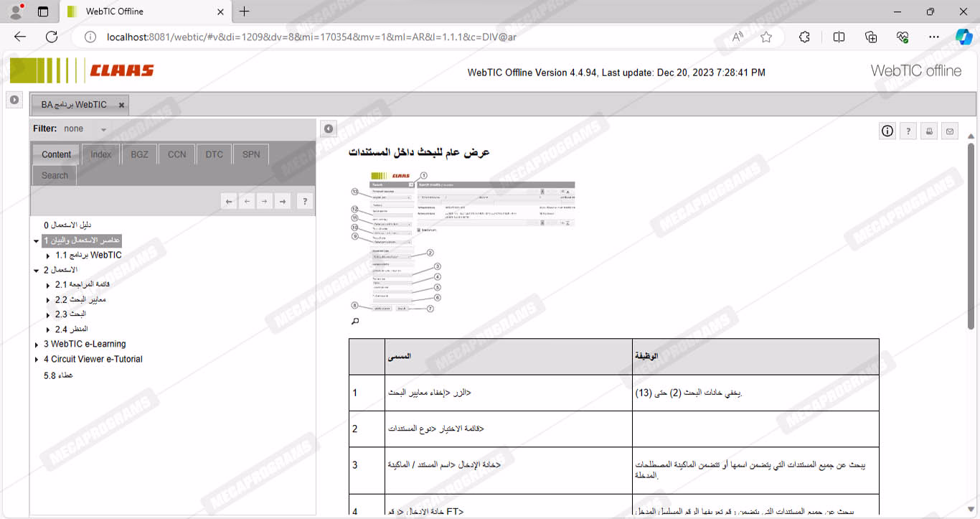Open the split screen icon
Screen dimensions: 980x519
[839, 37]
